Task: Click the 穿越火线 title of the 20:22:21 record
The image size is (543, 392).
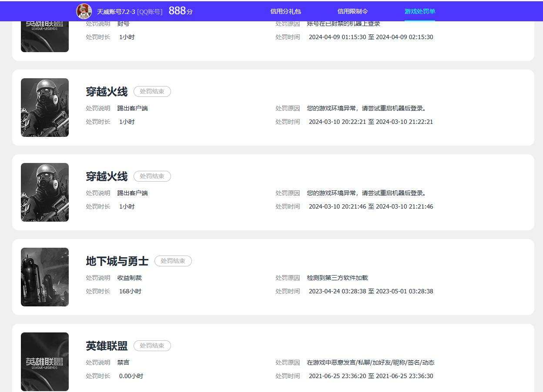Action: [x=107, y=92]
